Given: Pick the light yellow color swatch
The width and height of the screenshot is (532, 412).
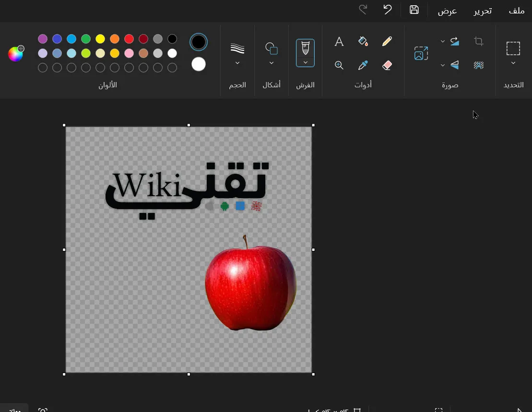Looking at the screenshot, I should tap(100, 53).
